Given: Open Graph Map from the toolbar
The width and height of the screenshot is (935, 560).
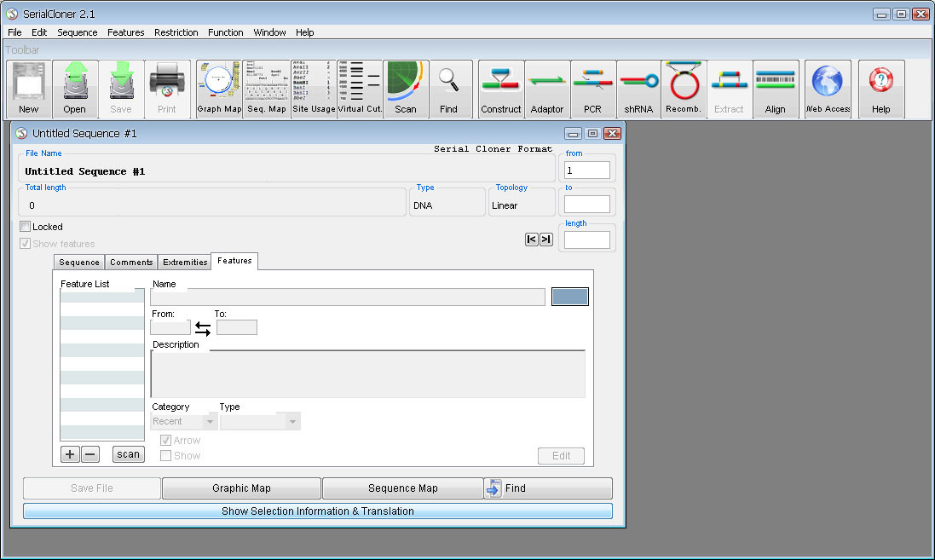Looking at the screenshot, I should coord(219,89).
